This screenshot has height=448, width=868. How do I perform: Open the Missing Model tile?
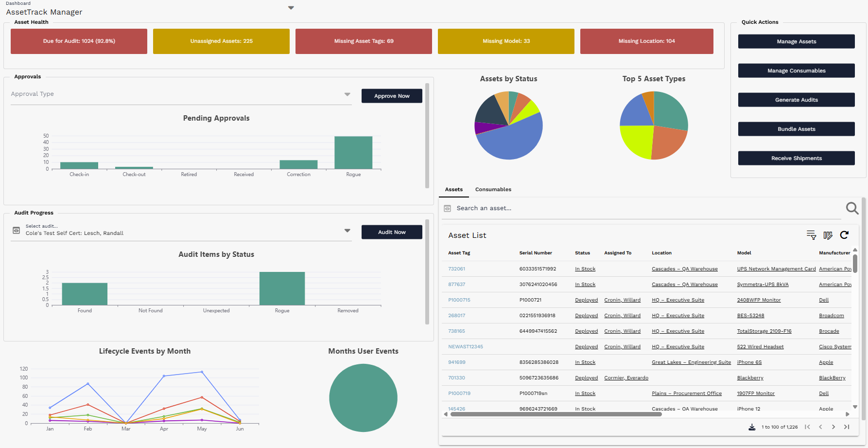pyautogui.click(x=506, y=41)
